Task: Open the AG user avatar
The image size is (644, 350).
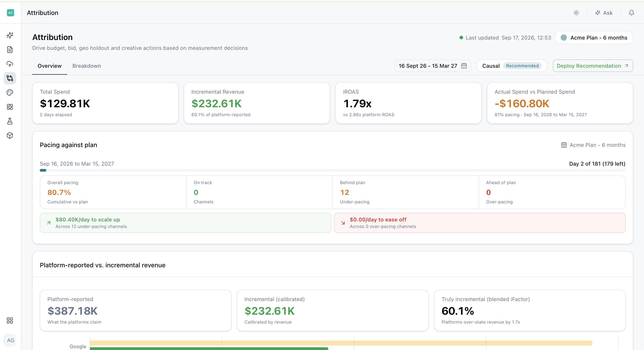Action: point(11,340)
